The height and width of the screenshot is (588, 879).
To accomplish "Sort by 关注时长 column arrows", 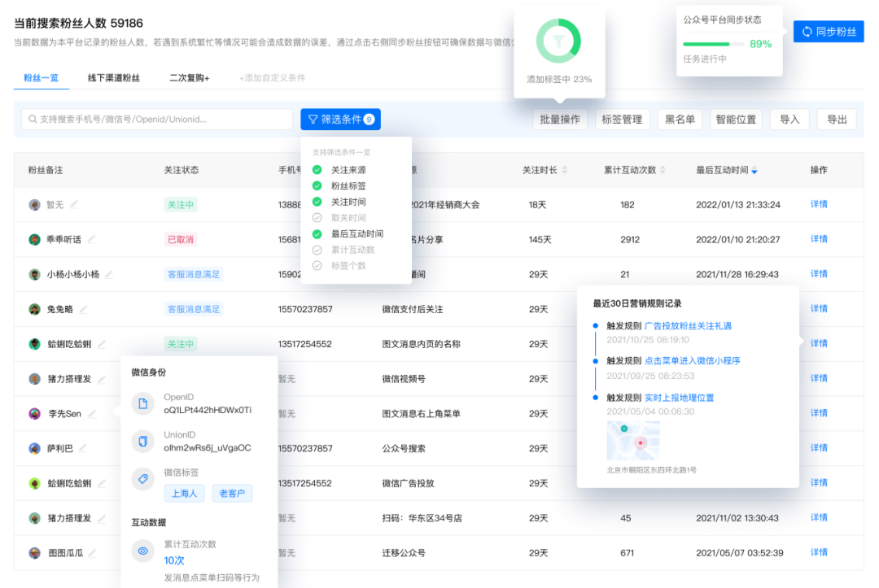I will [x=565, y=170].
